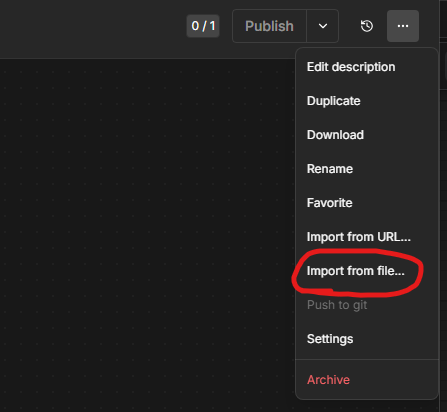This screenshot has height=412, width=447.
Task: Open the version history clock icon
Action: coord(367,26)
